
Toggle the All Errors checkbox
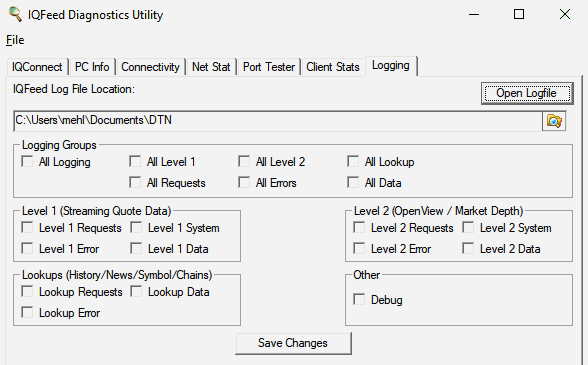(x=244, y=183)
